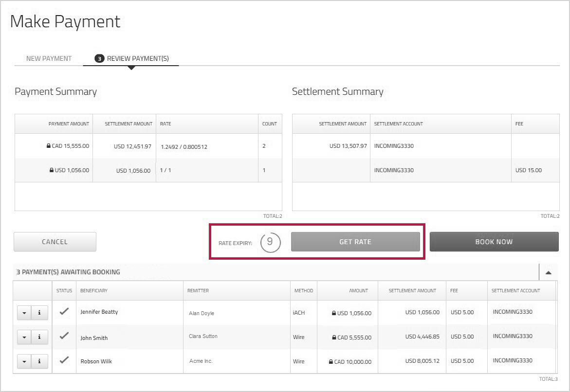Screen dimensions: 570x392
Task: Switch to the New Payment tab
Action: (49, 58)
